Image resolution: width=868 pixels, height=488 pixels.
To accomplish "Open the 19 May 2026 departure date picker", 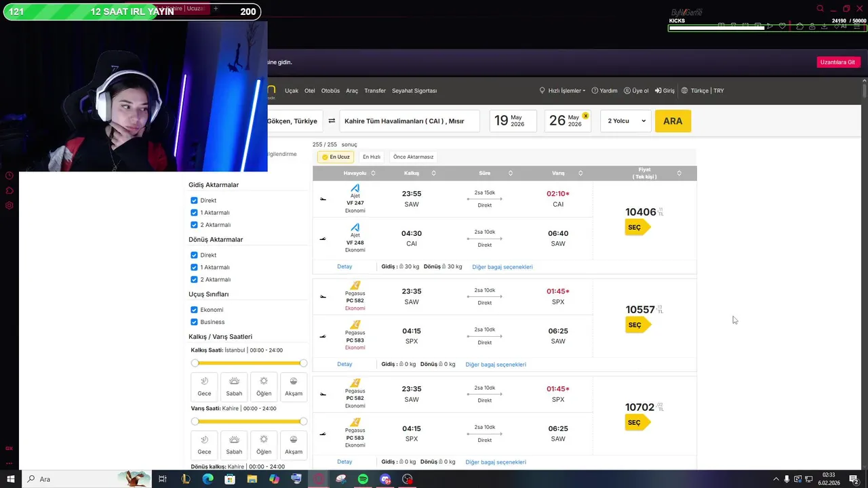I will tap(513, 121).
